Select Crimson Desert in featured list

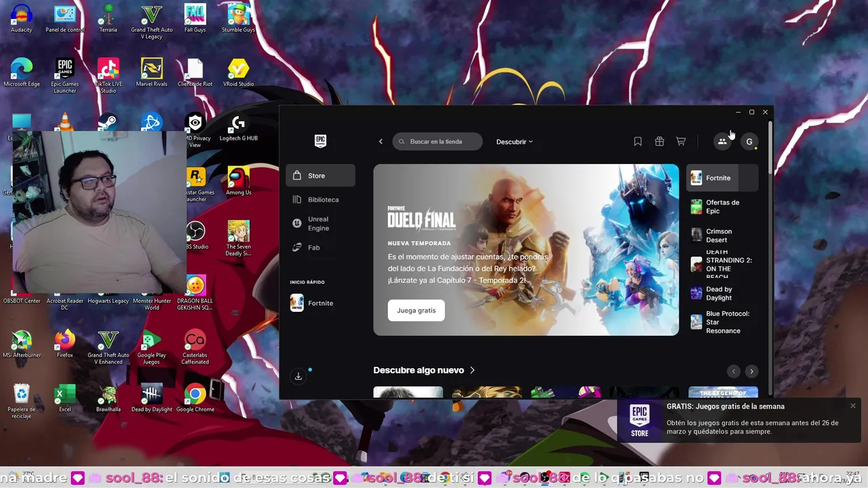(x=723, y=235)
